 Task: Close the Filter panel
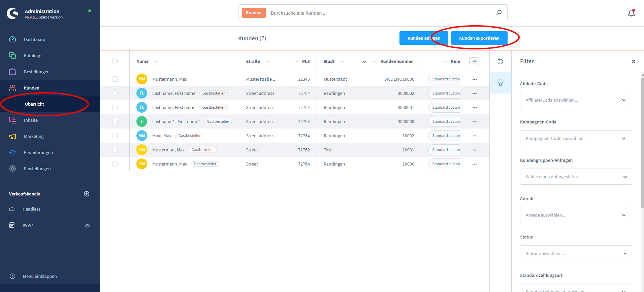(633, 61)
